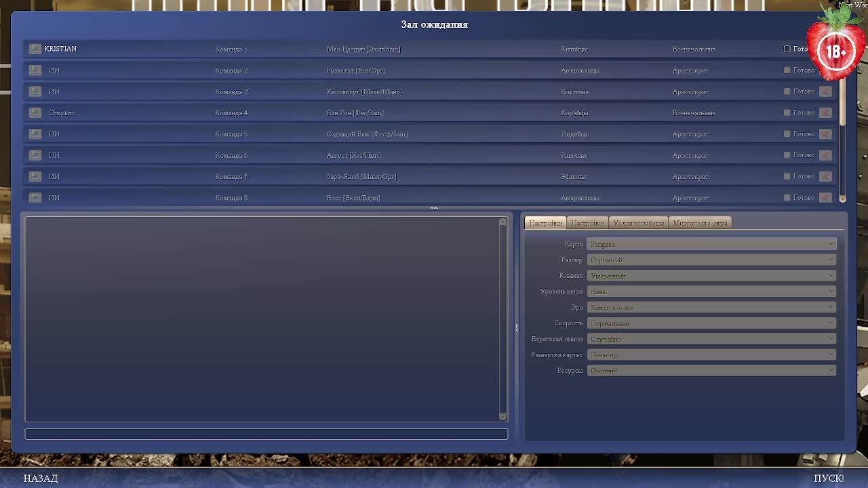Viewport: 868px width, 488px height.
Task: Switch to the inactive Настройки tab
Action: [587, 223]
